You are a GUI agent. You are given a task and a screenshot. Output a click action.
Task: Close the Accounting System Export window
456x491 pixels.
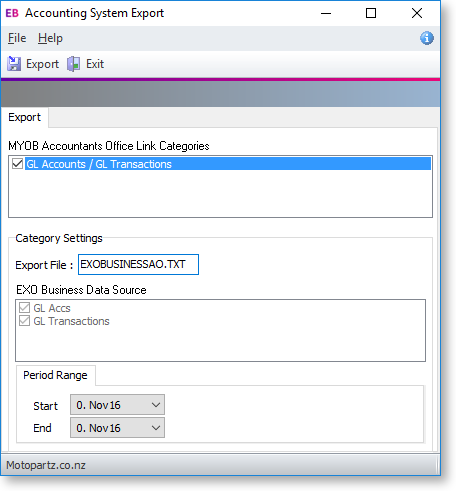(x=417, y=13)
